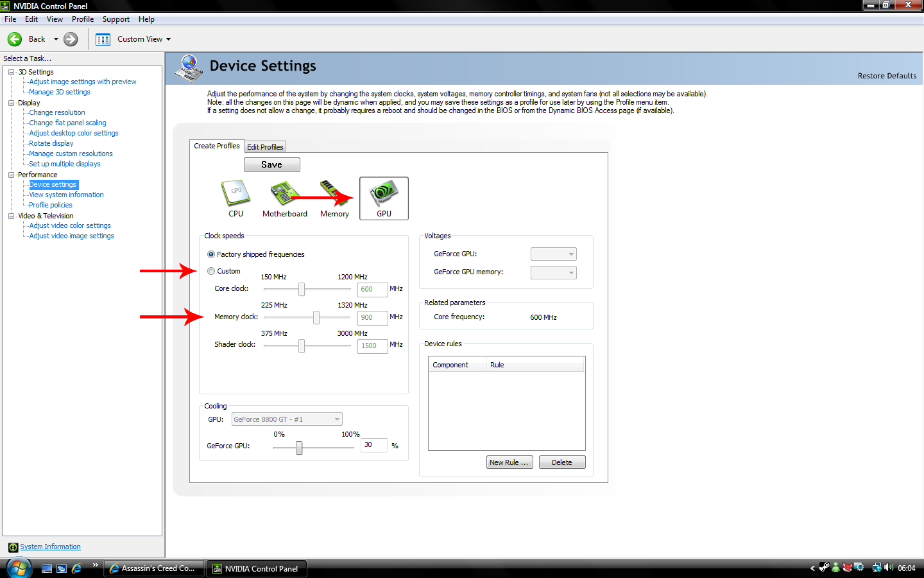Image resolution: width=924 pixels, height=578 pixels.
Task: Open View system information task
Action: 66,195
